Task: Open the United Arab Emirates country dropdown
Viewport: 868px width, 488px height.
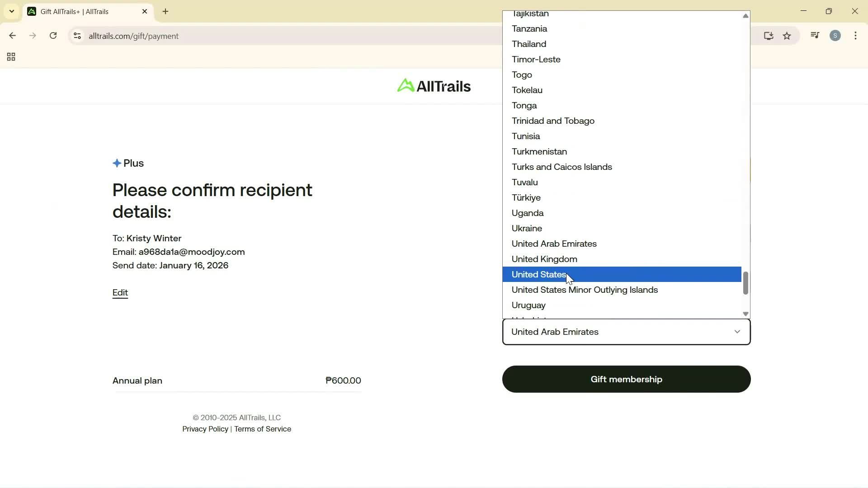Action: 626,332
